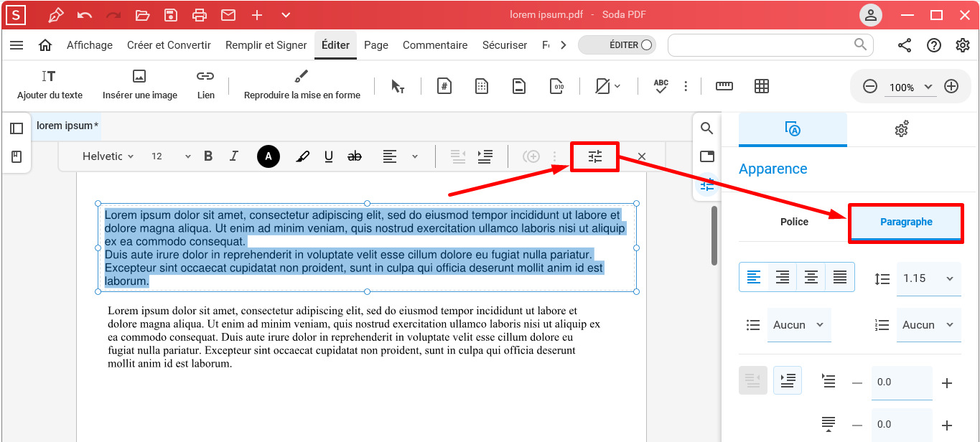Open alignment dropdown arrow in floating toolbar
Viewport: 980px width, 442px height.
pos(414,156)
